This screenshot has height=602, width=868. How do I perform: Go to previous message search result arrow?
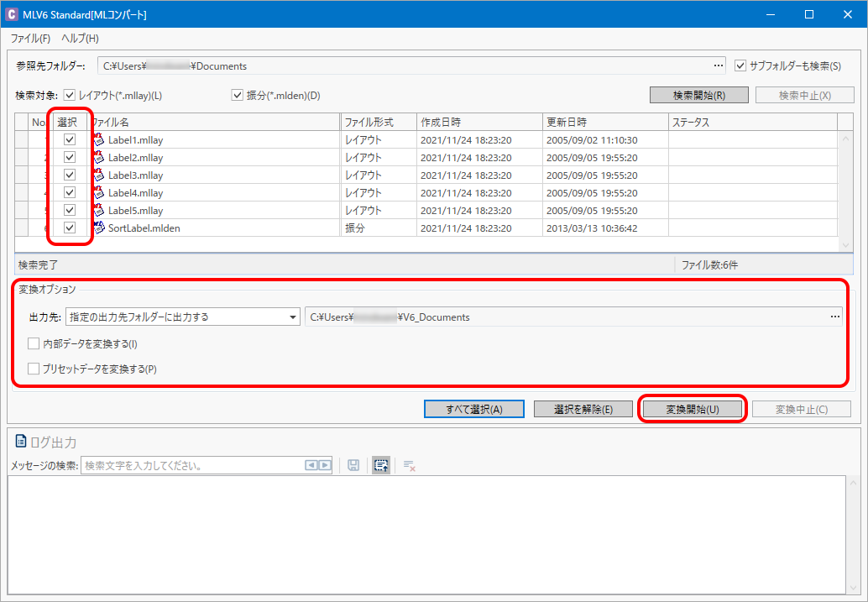311,465
